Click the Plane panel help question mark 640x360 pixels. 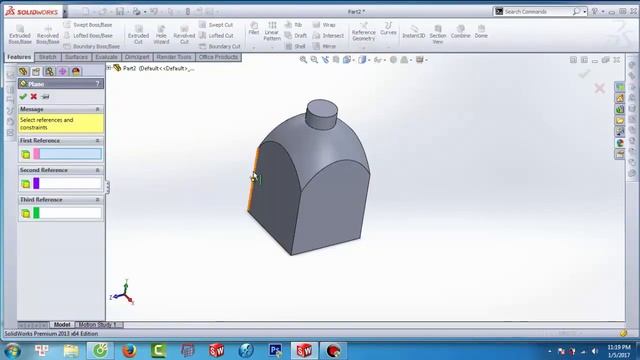98,84
